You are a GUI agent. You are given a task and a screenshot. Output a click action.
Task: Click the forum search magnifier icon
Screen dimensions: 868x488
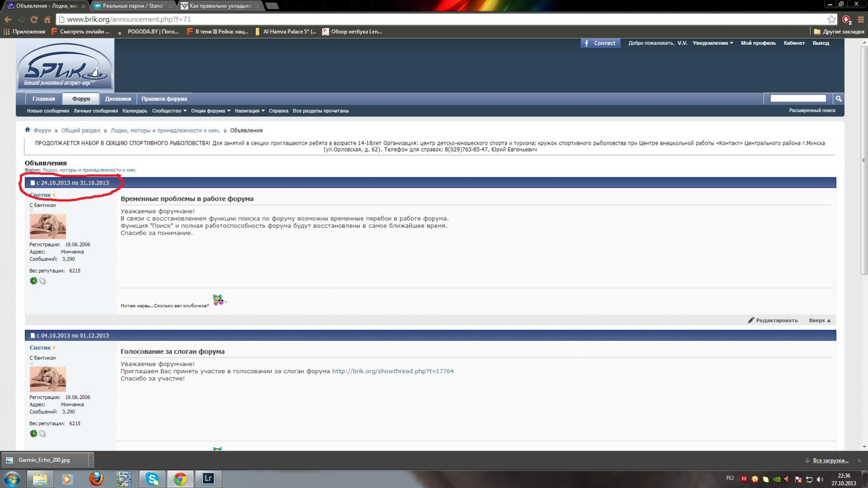pos(838,99)
